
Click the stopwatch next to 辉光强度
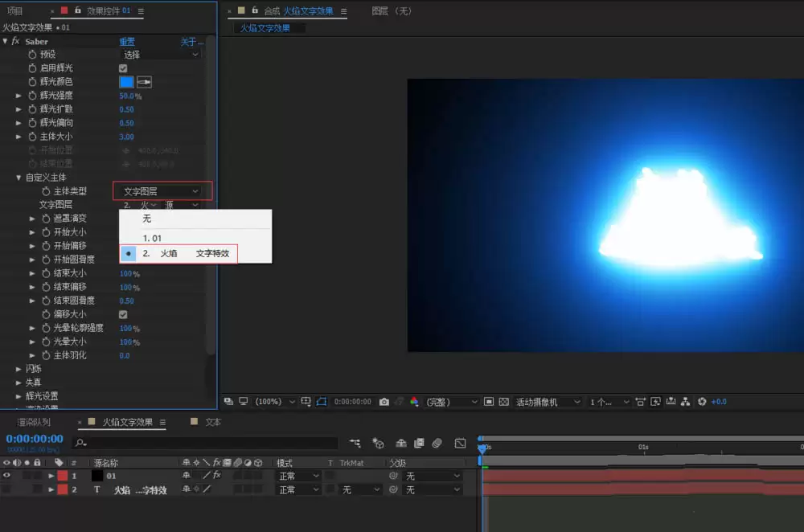32,96
